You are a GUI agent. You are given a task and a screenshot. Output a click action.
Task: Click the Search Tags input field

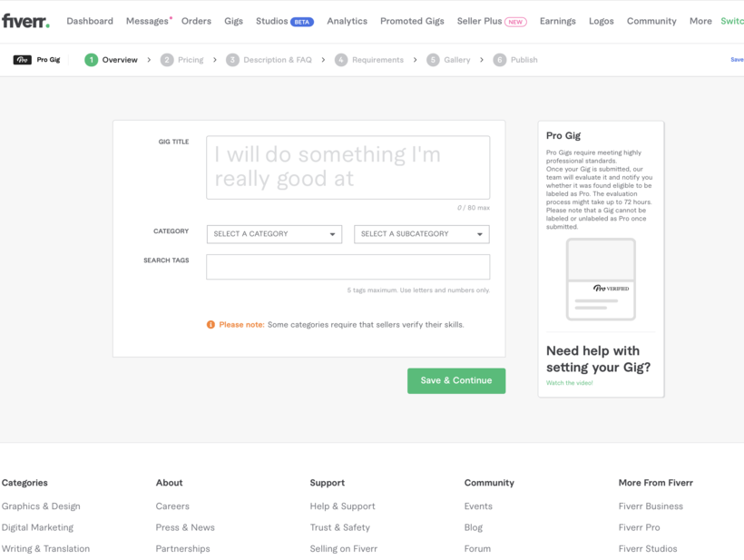point(348,267)
